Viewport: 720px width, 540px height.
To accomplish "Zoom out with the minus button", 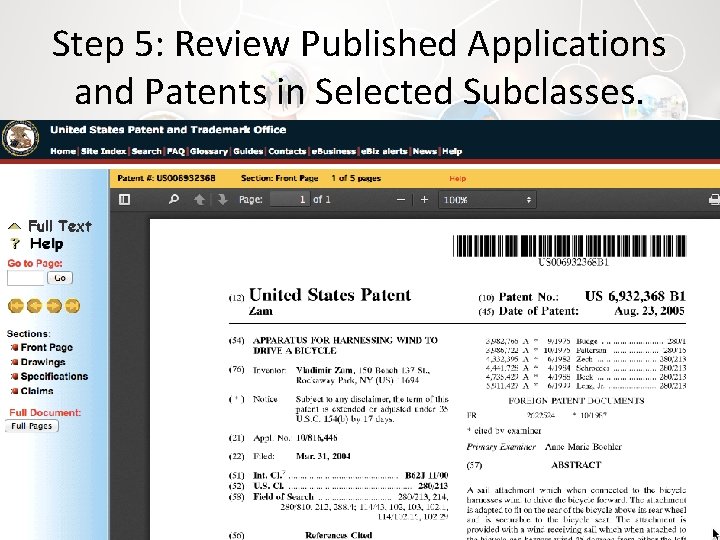I will (401, 200).
